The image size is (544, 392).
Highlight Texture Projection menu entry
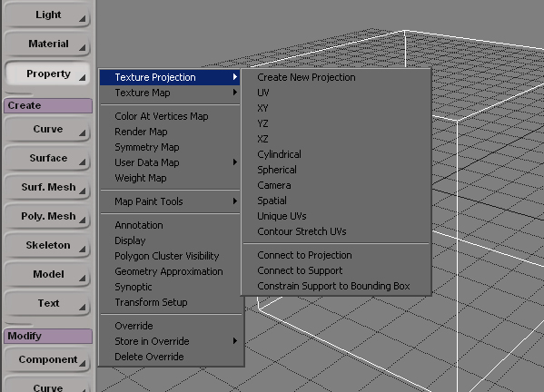pos(170,77)
